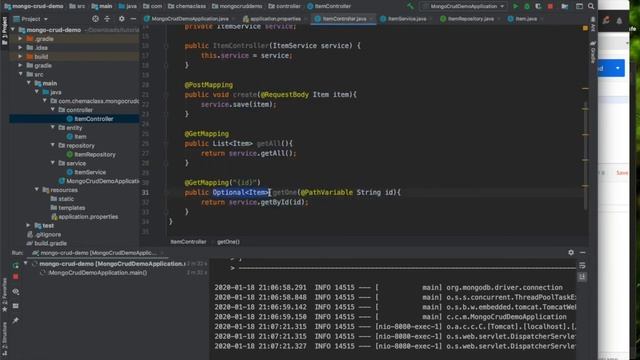Screen dimensions: 640x360
Task: Select ItemController.java editor tab
Action: [344, 19]
